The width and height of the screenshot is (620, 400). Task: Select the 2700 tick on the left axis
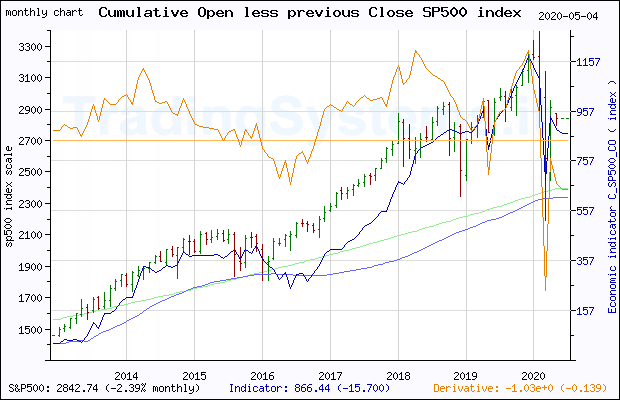30,141
